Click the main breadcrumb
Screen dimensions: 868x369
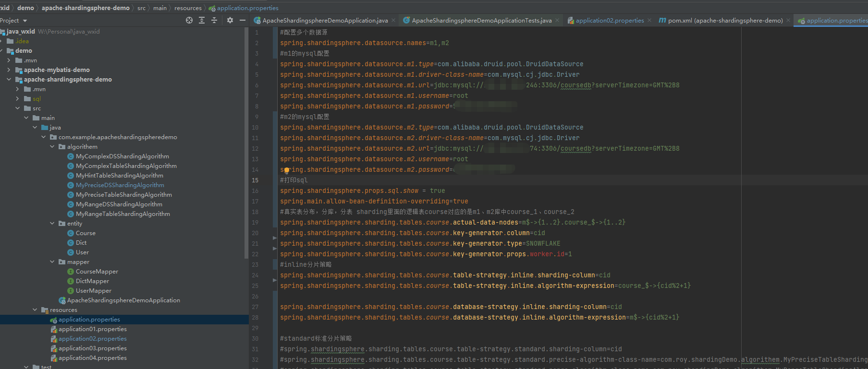(160, 8)
